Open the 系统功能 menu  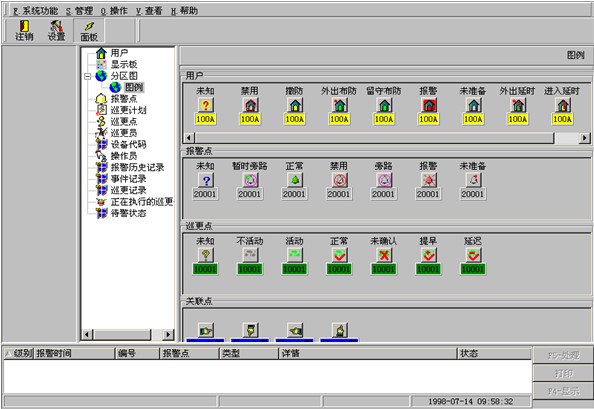tap(35, 11)
